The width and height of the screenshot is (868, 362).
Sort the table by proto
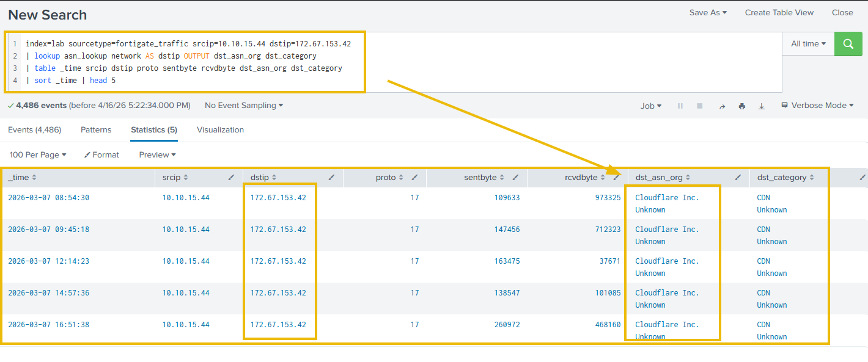point(389,178)
